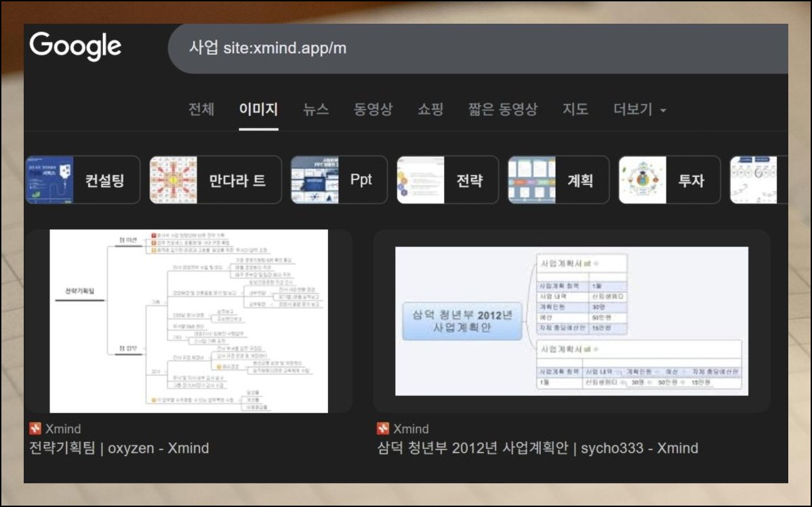Click the search box containing 사업 site:xmind.app/m
The height and width of the screenshot is (507, 812).
[478, 48]
